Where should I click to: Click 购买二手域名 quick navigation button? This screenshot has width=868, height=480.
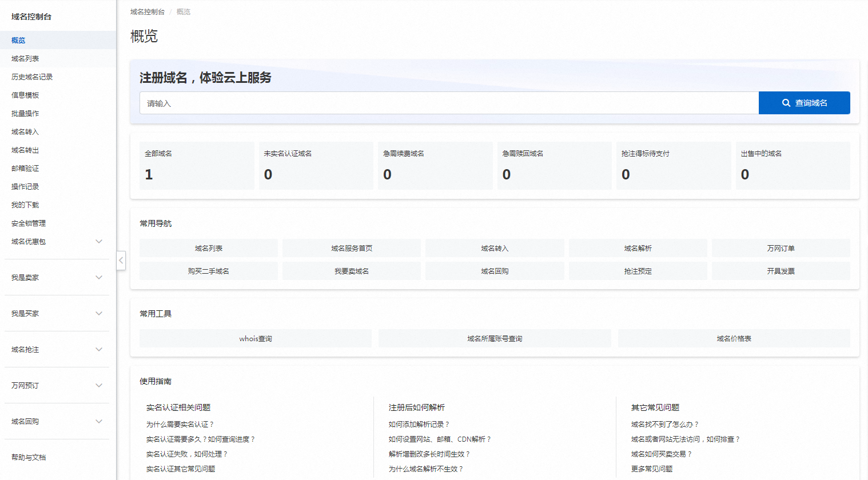pos(209,271)
